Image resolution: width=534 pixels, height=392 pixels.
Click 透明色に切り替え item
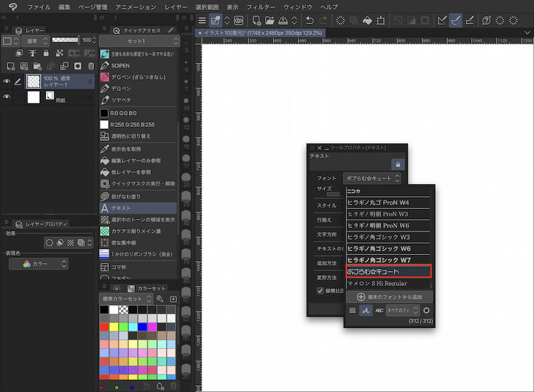[x=138, y=136]
